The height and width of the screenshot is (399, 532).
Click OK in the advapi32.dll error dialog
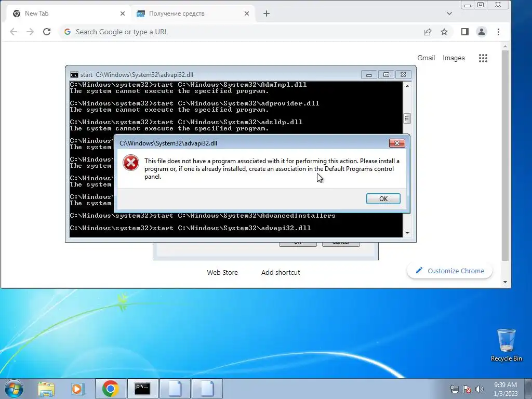pos(383,199)
